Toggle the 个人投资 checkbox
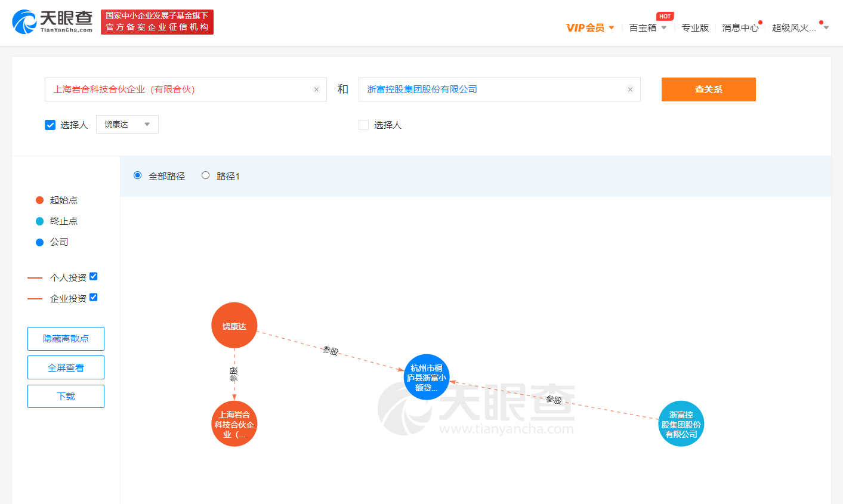The height and width of the screenshot is (504, 843). coord(94,277)
